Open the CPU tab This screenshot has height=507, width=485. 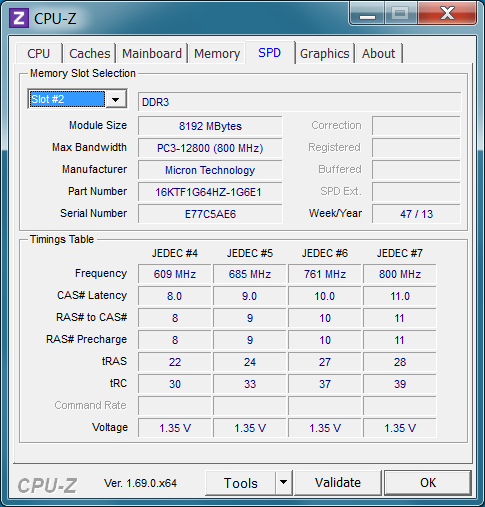click(x=39, y=53)
